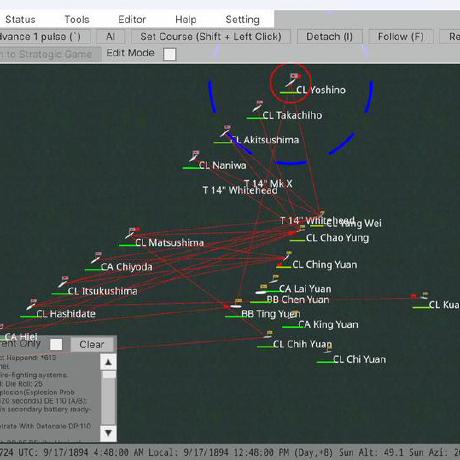
Task: Click the log scrollbar up arrow
Action: 108,362
